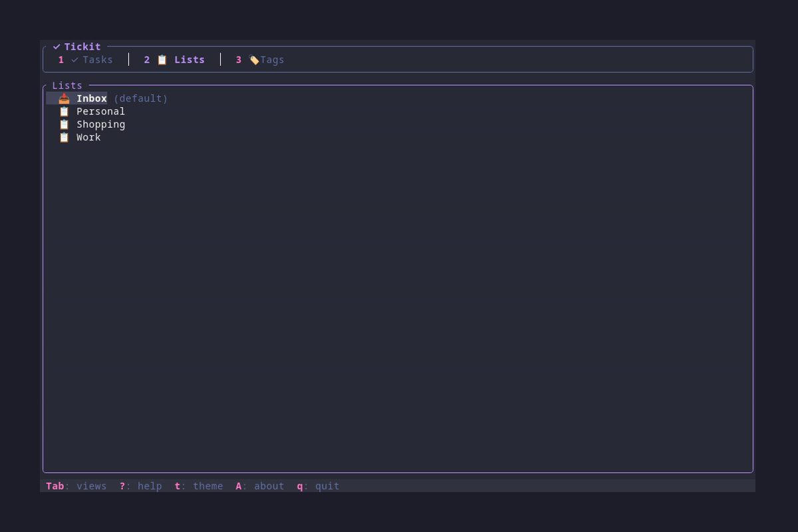Select the Personal list
Image resolution: width=798 pixels, height=532 pixels.
point(100,111)
